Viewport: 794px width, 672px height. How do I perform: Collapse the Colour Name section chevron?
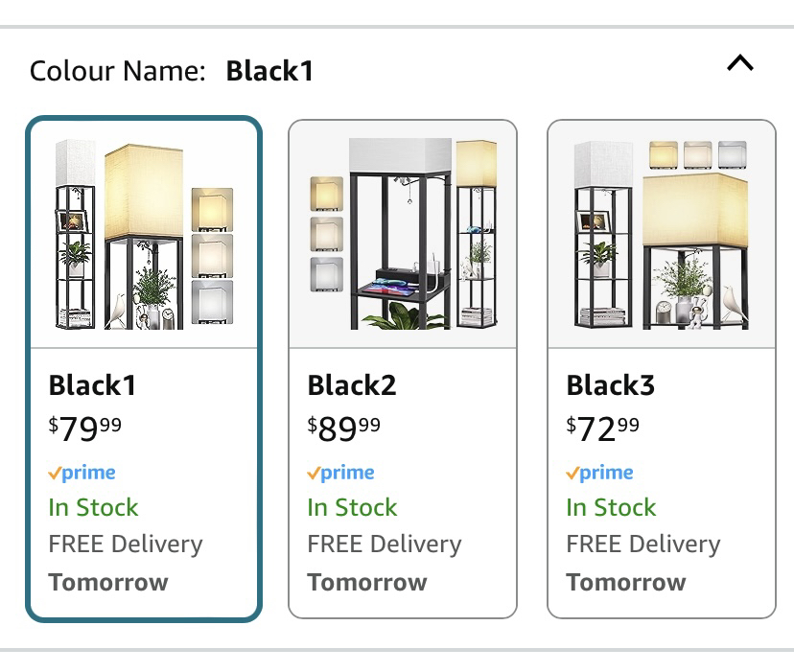click(x=740, y=64)
